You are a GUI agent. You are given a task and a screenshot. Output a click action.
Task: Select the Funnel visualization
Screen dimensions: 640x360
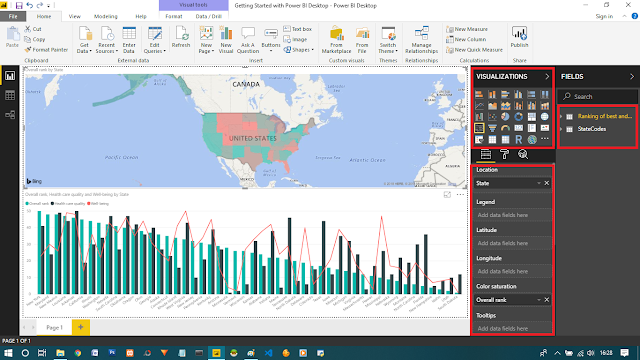(x=492, y=128)
